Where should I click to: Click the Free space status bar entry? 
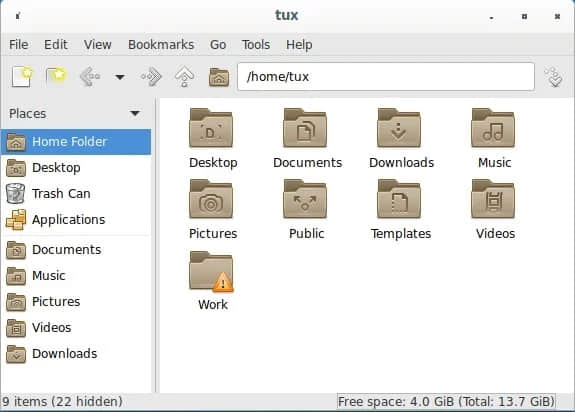coord(446,402)
